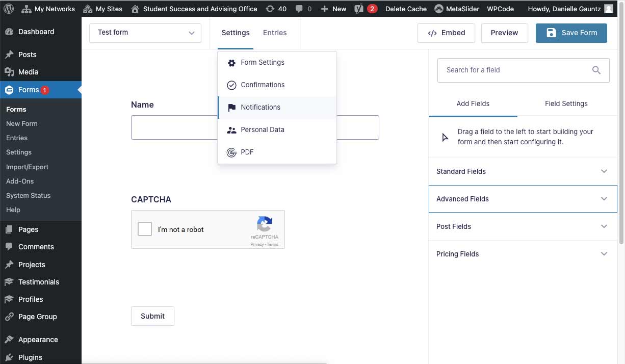Viewport: 625px width, 364px height.
Task: Open Add-Ons submenu item
Action: click(x=20, y=181)
